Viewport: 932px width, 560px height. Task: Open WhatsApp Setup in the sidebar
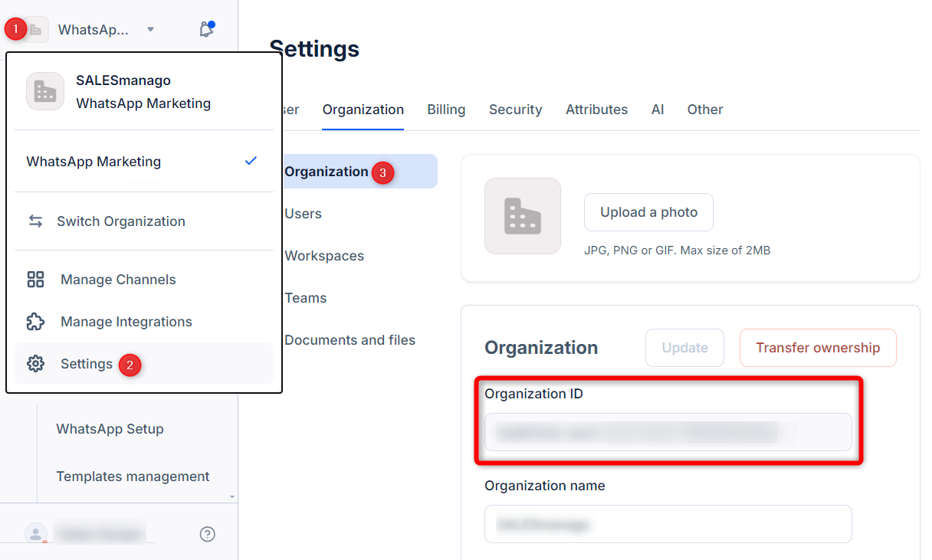tap(110, 429)
